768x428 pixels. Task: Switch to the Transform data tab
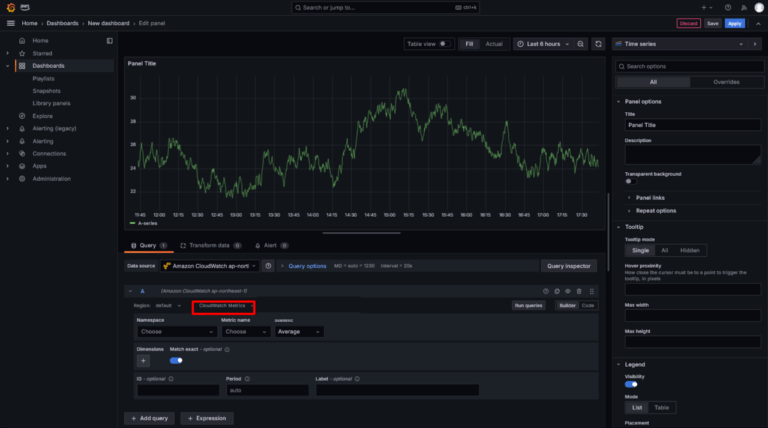pyautogui.click(x=211, y=245)
